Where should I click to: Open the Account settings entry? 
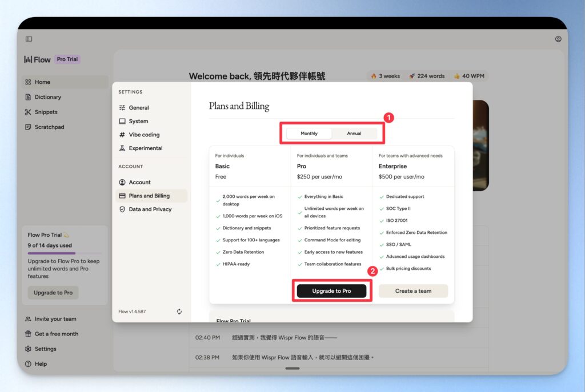pyautogui.click(x=139, y=182)
